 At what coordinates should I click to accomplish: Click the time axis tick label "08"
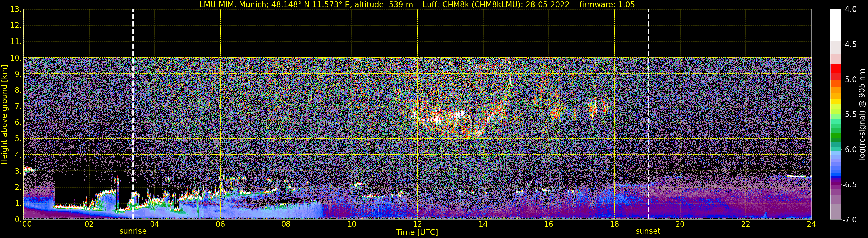(x=286, y=224)
